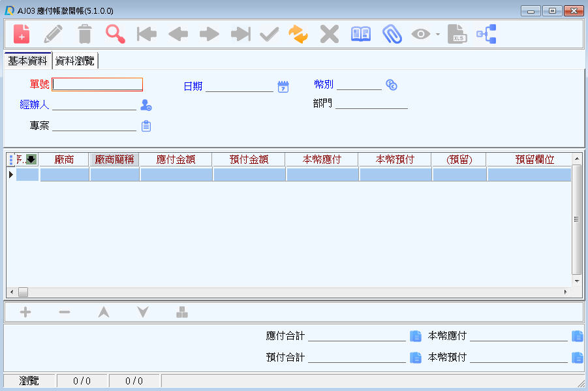588x391 pixels.
Task: Click grid vertical scrollbar down arrow
Action: pos(577,281)
